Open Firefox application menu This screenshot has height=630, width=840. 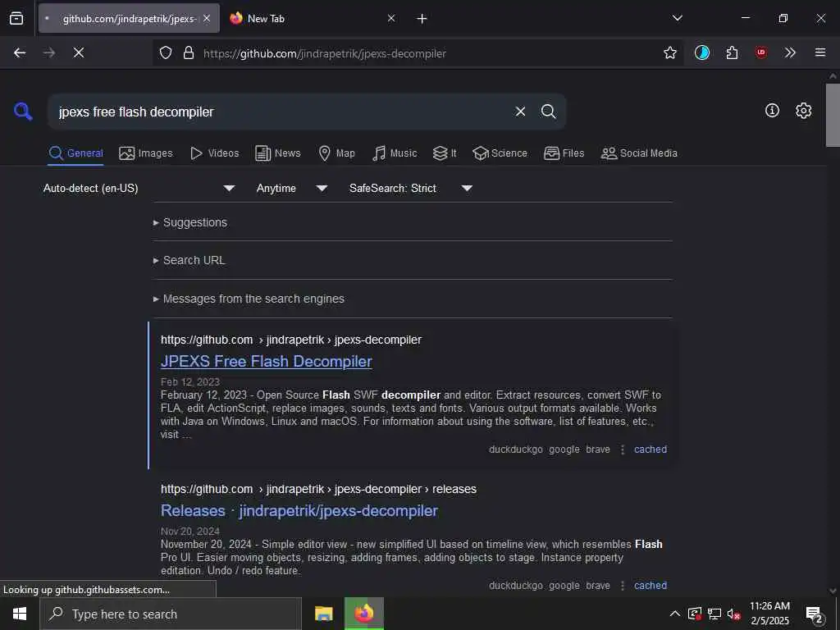(819, 52)
